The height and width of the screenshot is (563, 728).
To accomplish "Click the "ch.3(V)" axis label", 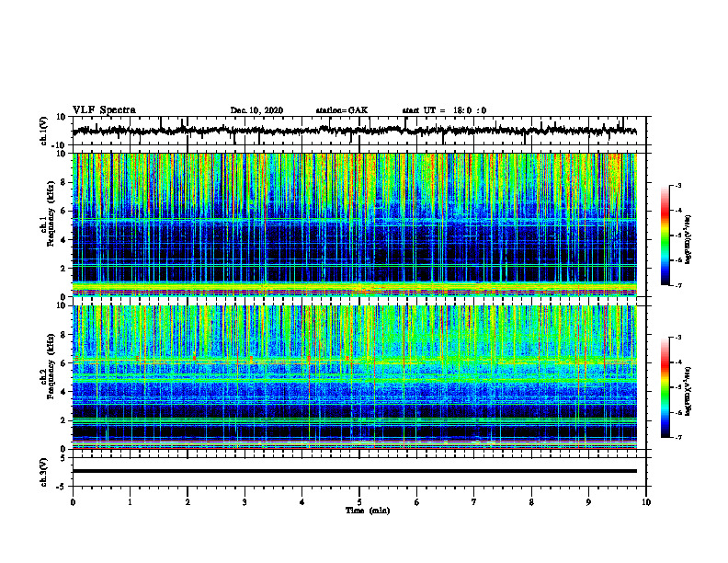I will point(44,472).
